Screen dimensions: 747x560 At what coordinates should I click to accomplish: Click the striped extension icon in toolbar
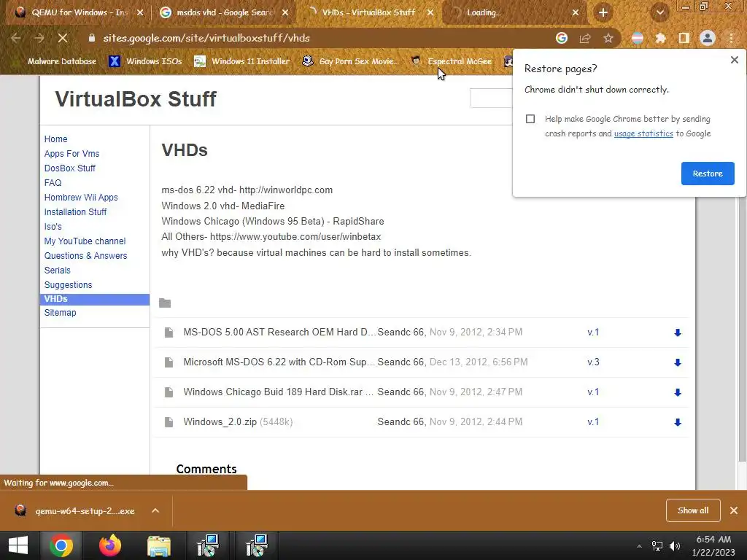(638, 38)
